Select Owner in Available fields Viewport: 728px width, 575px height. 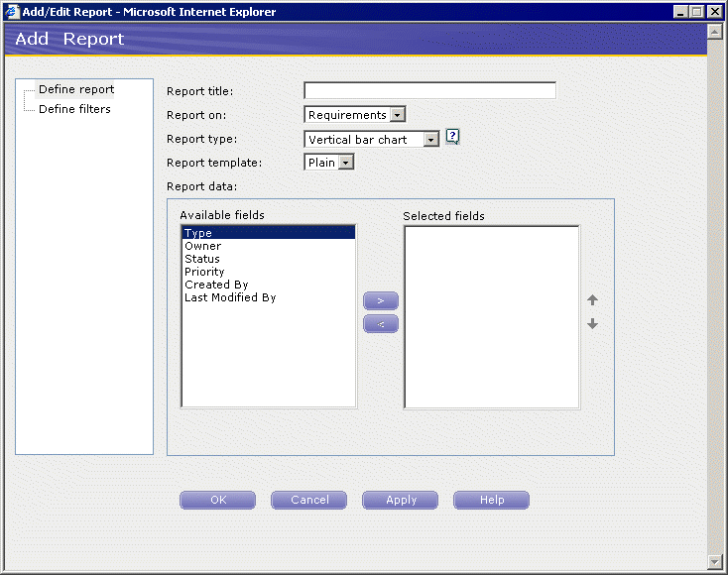pos(269,246)
